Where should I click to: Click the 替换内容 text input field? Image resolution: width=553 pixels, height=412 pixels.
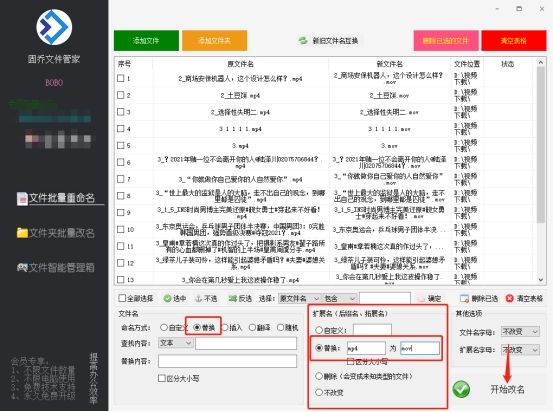[227, 361]
